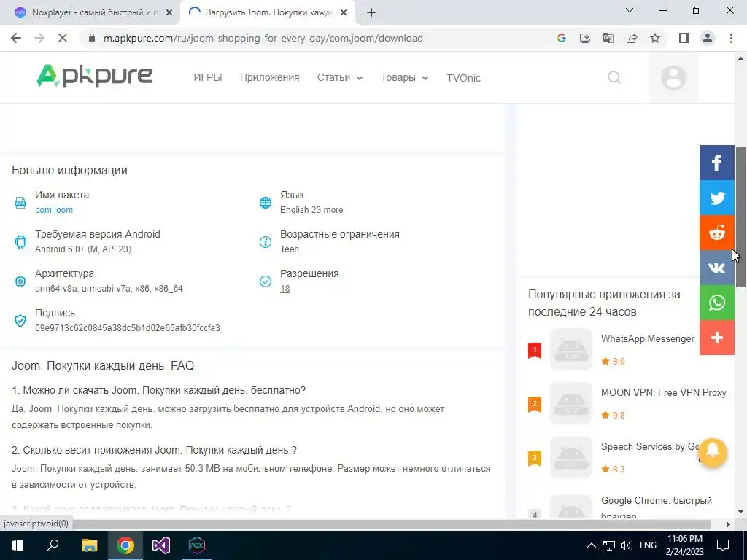Open Windows Start menu
Viewport: 747px width, 560px height.
(x=18, y=545)
